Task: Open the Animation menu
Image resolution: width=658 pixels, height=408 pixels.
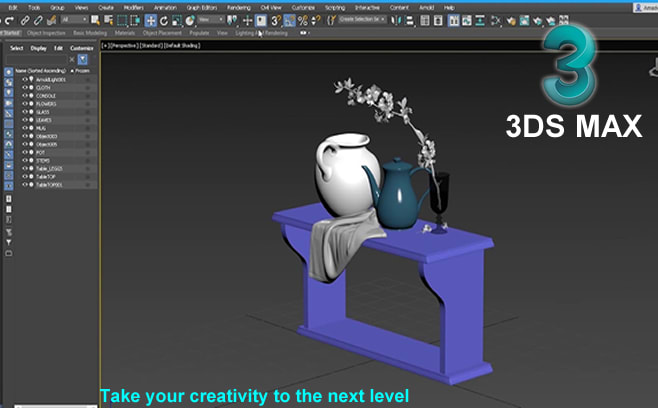Action: [165, 8]
